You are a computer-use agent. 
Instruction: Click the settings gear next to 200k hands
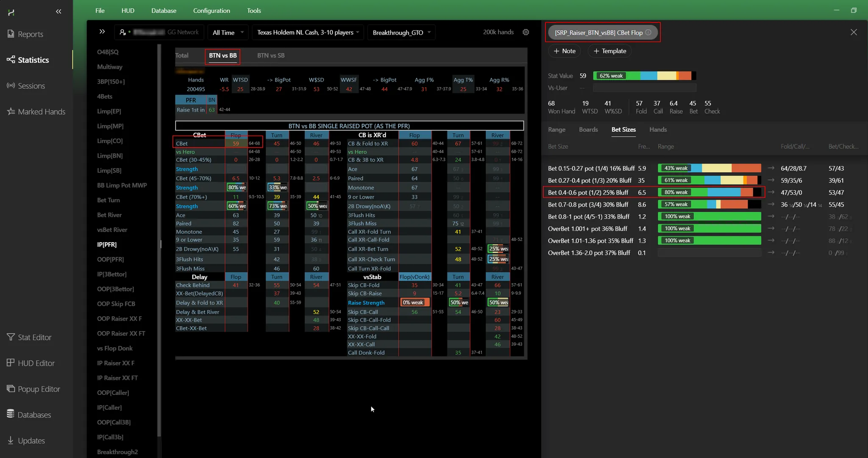point(526,32)
